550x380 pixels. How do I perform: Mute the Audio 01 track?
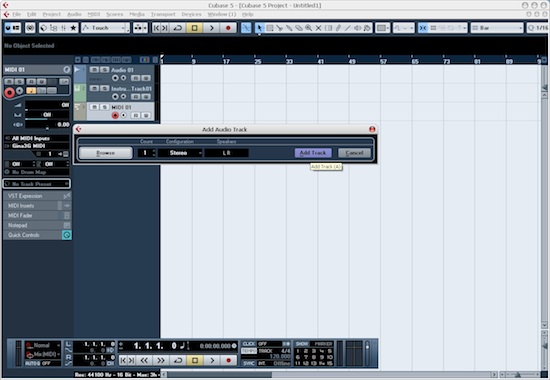[94, 69]
